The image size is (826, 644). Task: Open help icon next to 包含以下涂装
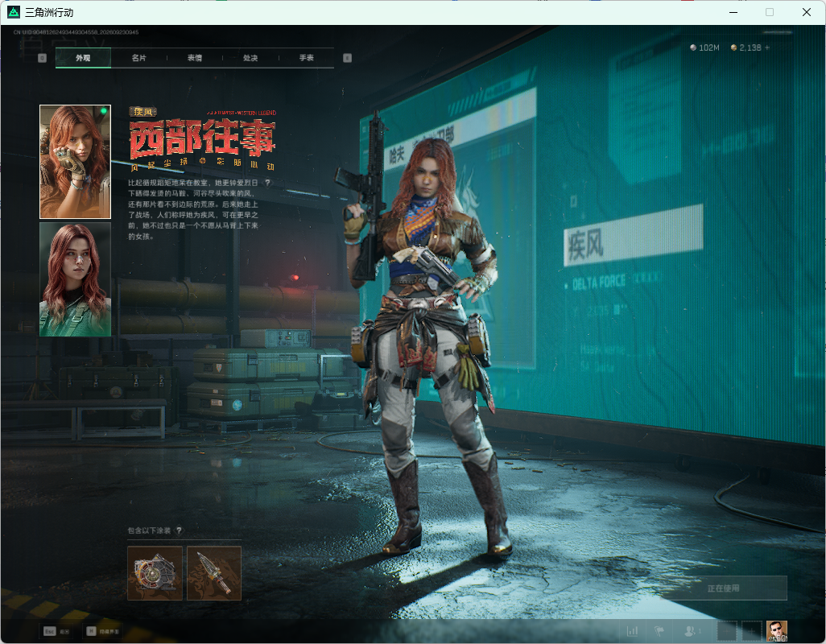tap(179, 530)
